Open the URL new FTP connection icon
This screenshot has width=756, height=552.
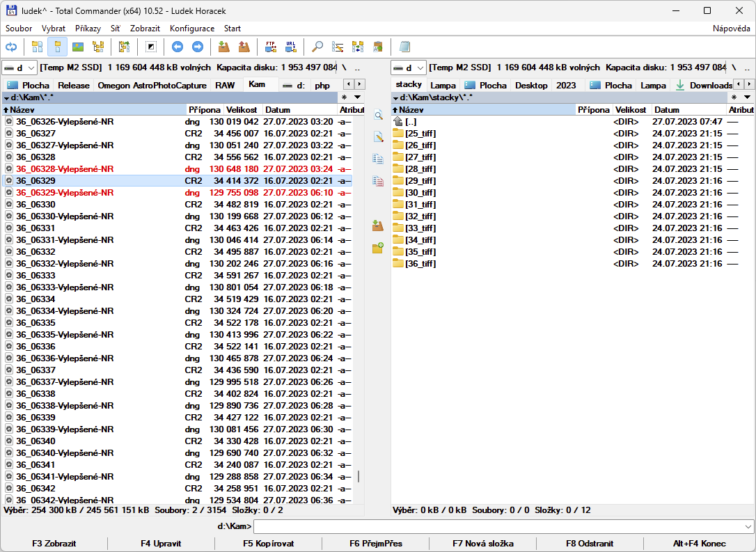click(291, 47)
